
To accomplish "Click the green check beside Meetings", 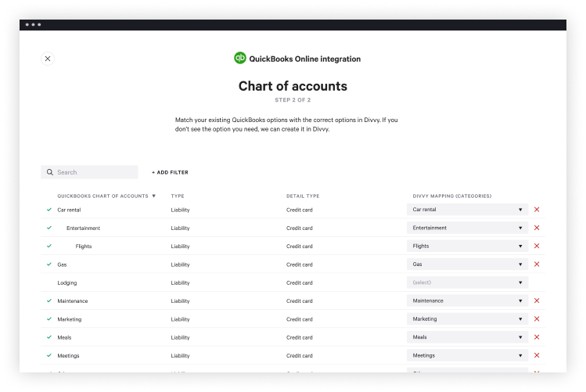I will click(x=49, y=355).
